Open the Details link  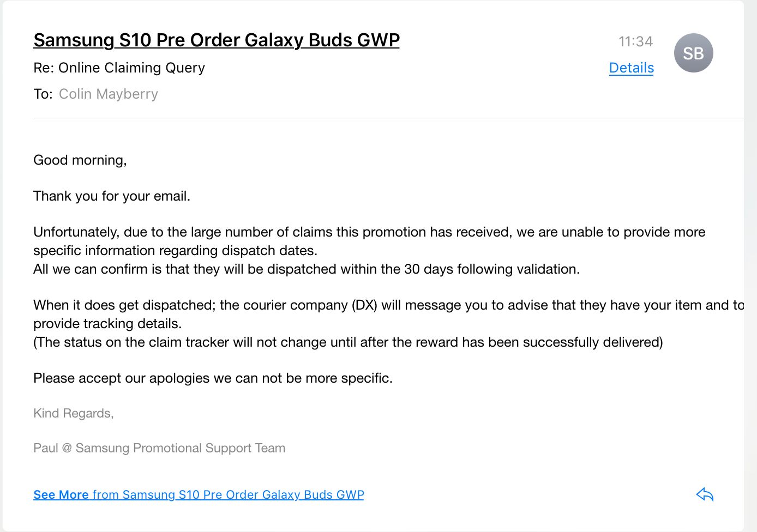point(631,68)
